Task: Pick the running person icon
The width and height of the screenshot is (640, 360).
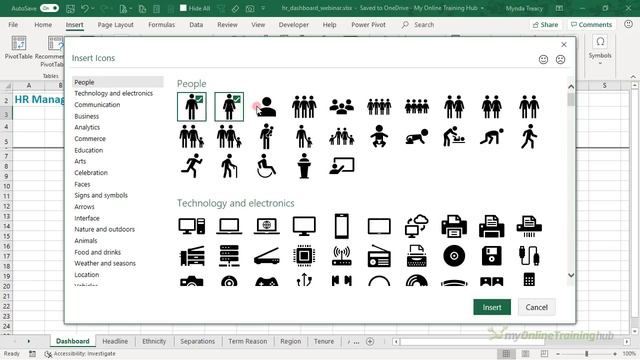Action: (x=191, y=165)
